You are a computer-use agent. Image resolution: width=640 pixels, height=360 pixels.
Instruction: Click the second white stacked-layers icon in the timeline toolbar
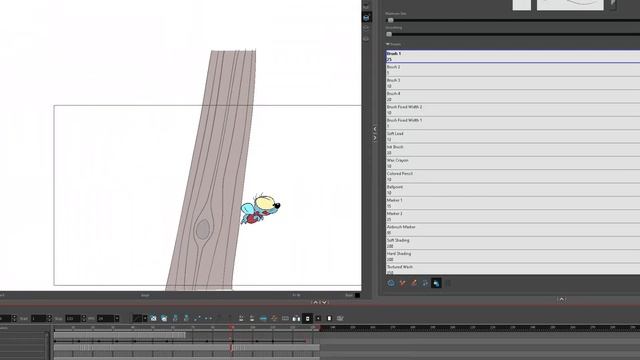(x=252, y=318)
